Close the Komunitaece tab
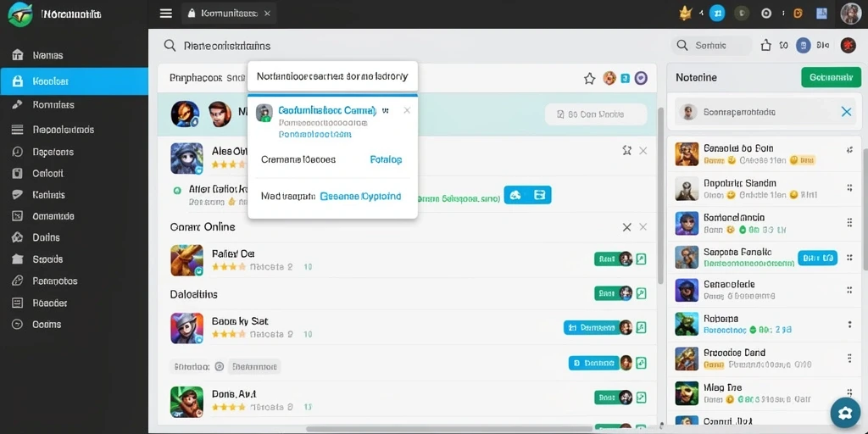The height and width of the screenshot is (434, 868). [x=267, y=14]
